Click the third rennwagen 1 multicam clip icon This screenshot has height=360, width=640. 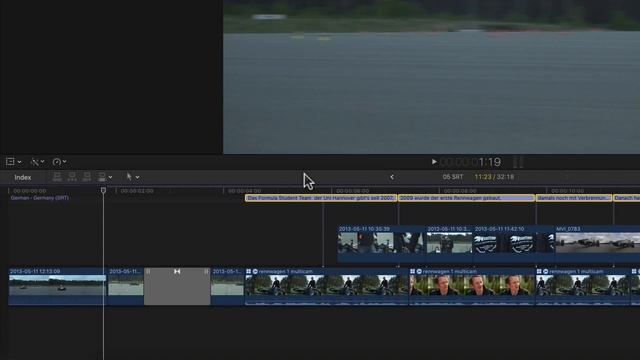pyautogui.click(x=539, y=271)
